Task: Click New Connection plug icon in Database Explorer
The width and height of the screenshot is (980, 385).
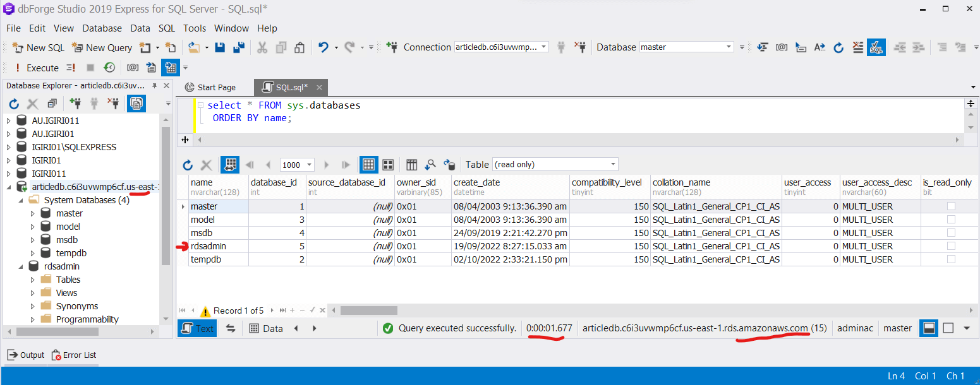Action: [x=75, y=104]
